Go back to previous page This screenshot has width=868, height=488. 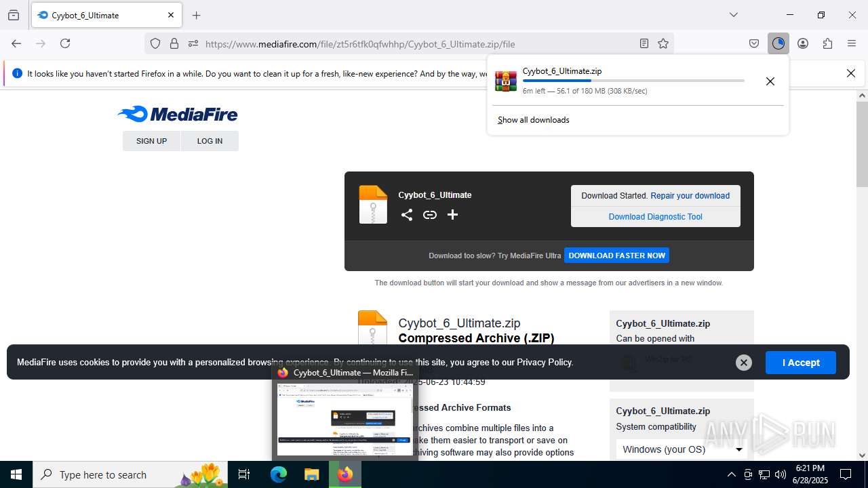pyautogui.click(x=16, y=43)
